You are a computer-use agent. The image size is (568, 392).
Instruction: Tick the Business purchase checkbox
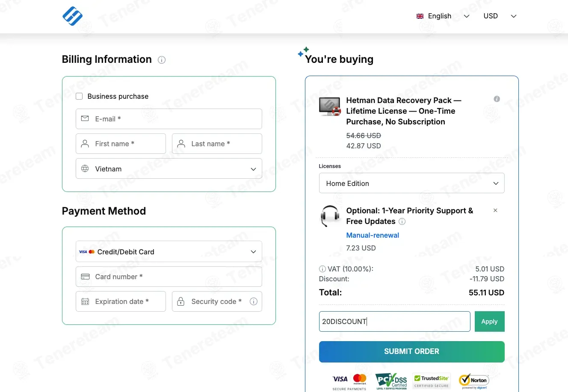(79, 96)
